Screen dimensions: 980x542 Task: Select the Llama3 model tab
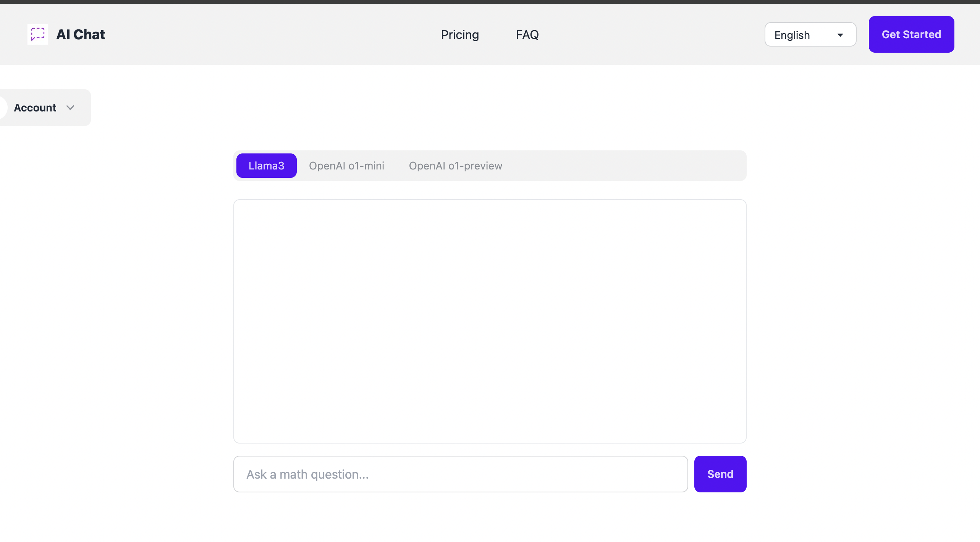point(266,166)
